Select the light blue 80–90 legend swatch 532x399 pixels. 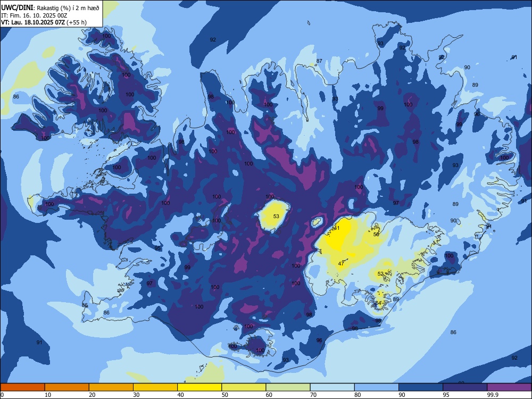(x=376, y=387)
